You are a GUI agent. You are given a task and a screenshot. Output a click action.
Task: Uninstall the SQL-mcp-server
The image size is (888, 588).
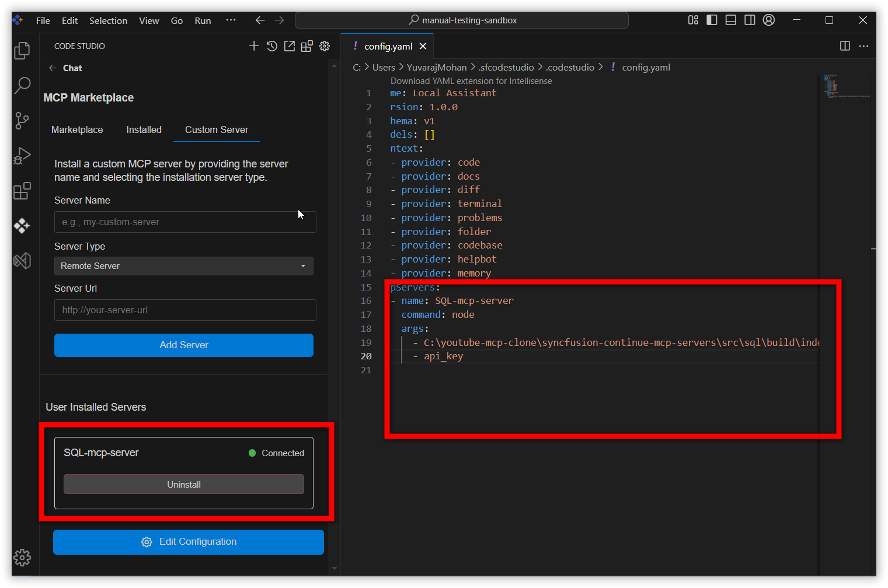[x=184, y=485]
